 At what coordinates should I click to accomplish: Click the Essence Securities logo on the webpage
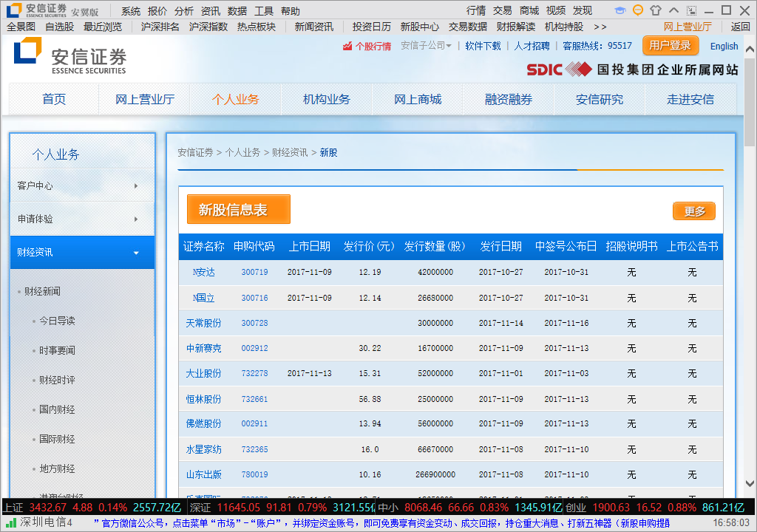click(x=70, y=56)
